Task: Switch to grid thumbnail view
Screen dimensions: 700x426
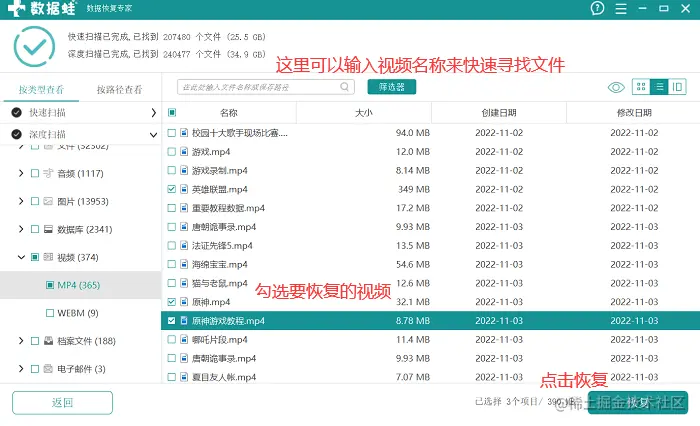Action: (x=641, y=87)
